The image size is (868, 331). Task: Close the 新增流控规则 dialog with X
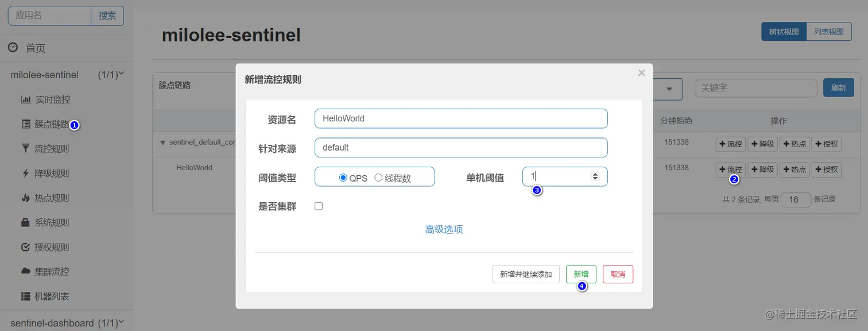641,73
